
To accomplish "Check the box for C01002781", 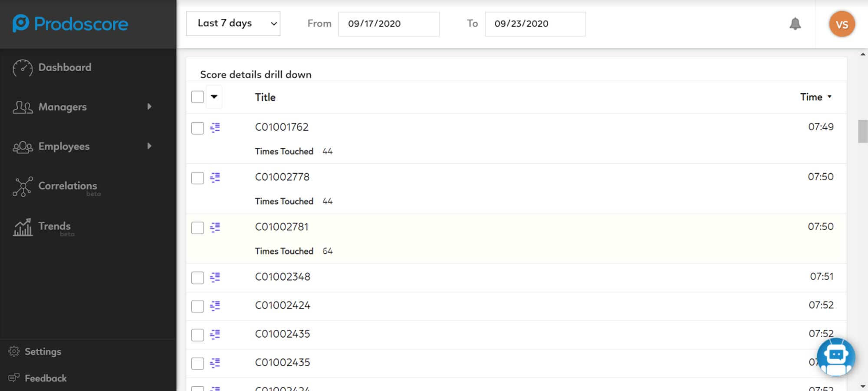I will (197, 228).
